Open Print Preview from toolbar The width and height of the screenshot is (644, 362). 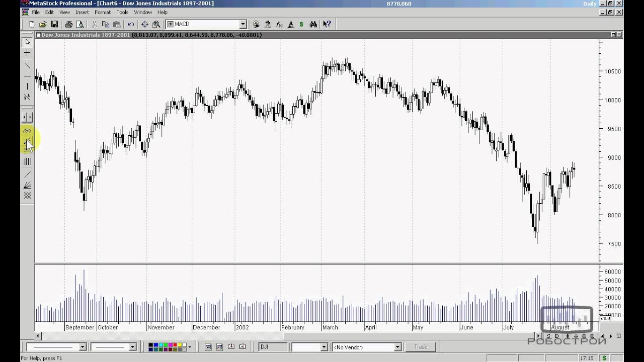point(79,24)
